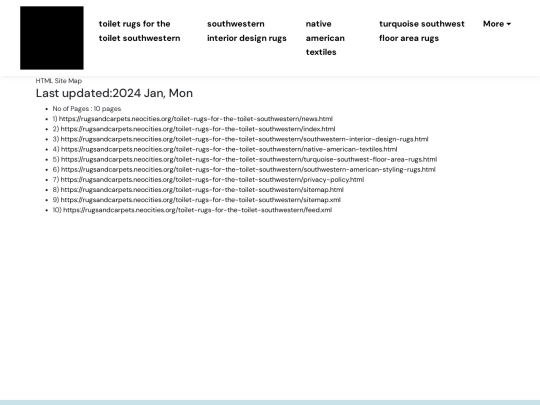The image size is (540, 405).
Task: Expand the More dropdown in the navbar
Action: (x=497, y=24)
